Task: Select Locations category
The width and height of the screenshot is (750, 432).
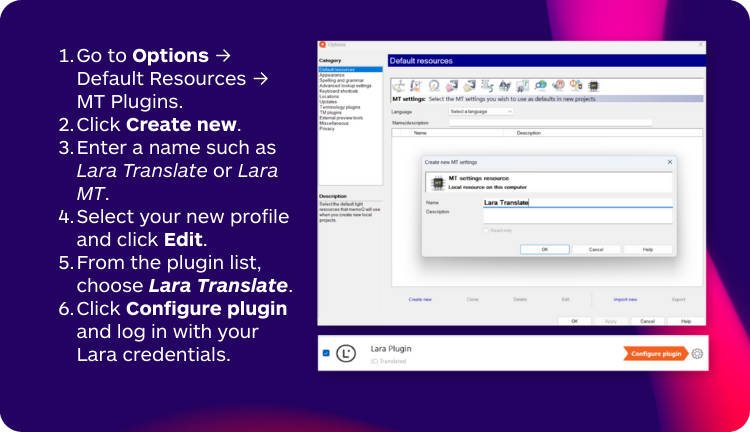Action: [x=329, y=96]
